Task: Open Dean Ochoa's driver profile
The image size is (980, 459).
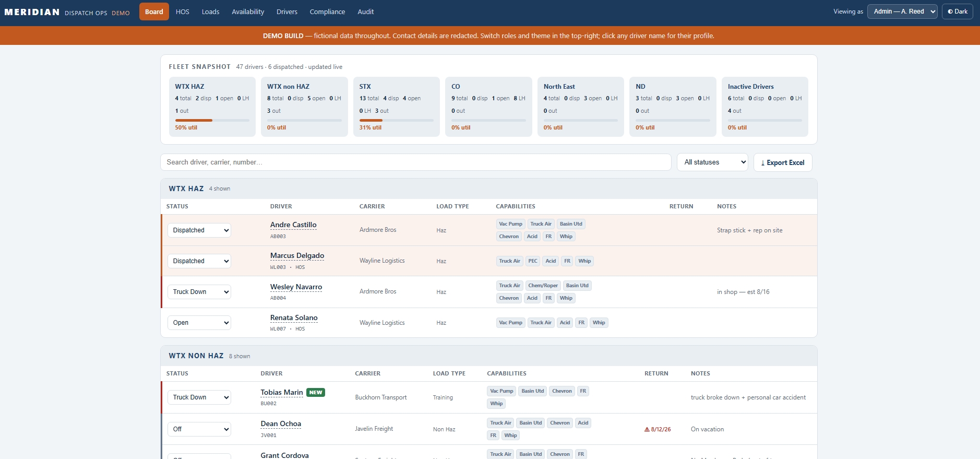Action: (x=281, y=423)
